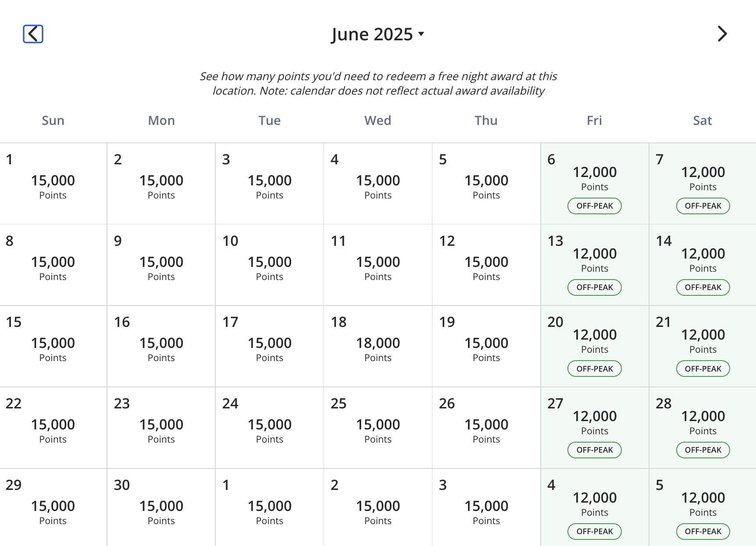Click the OFF-PEAK badge on June 6
Image resolution: width=756 pixels, height=546 pixels.
594,206
